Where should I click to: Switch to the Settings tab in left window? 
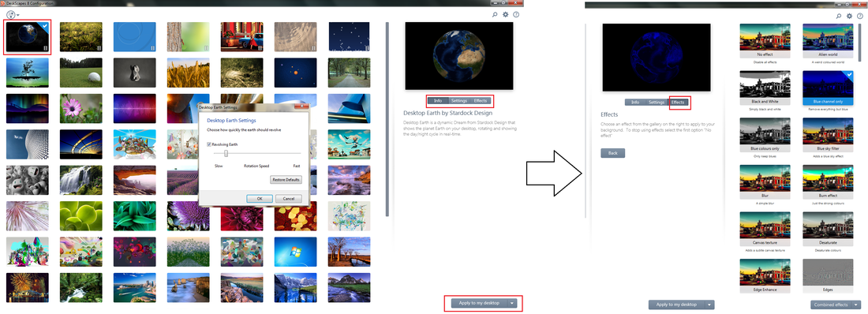point(459,101)
